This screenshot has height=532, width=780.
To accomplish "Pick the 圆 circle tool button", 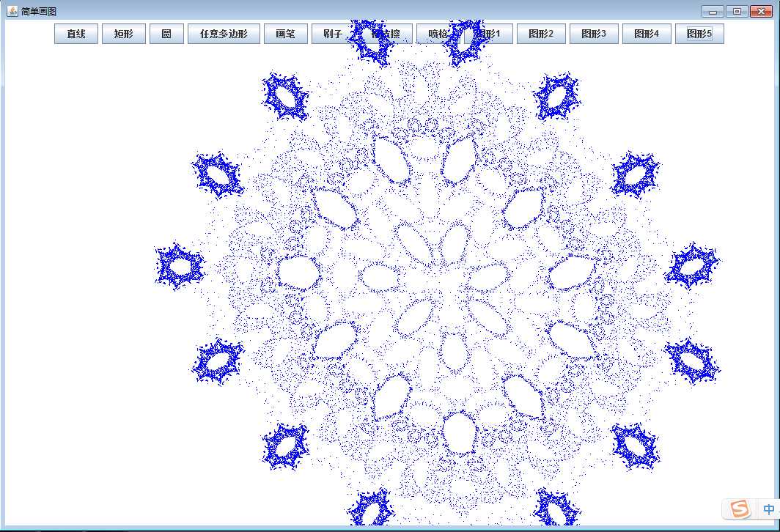I will pos(166,34).
